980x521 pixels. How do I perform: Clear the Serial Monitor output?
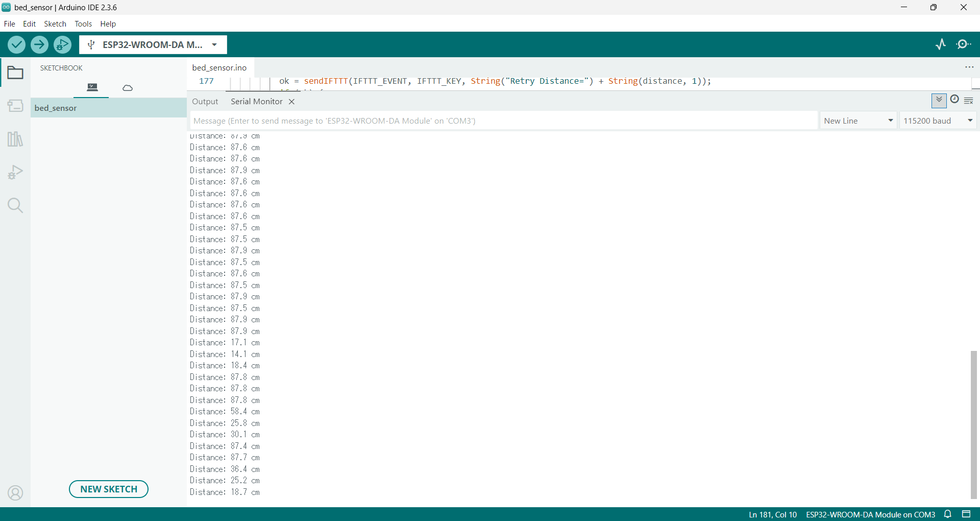[969, 101]
